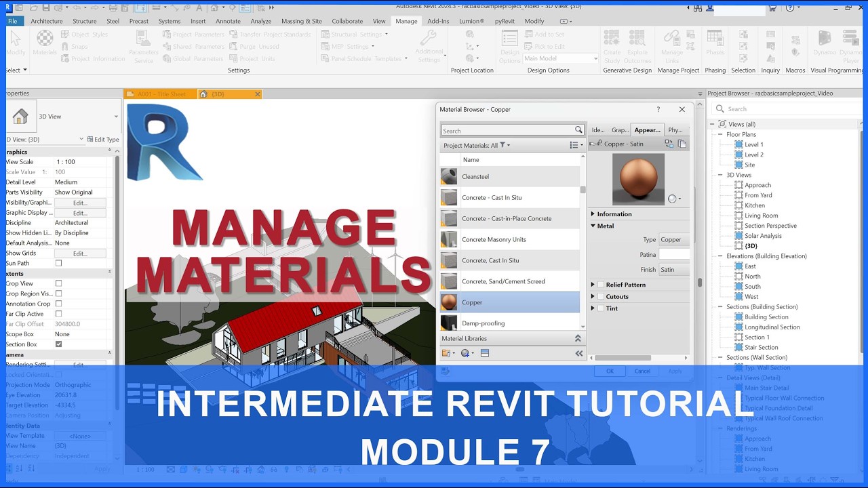Expand the Information section arrow
This screenshot has height=488, width=868.
point(593,214)
